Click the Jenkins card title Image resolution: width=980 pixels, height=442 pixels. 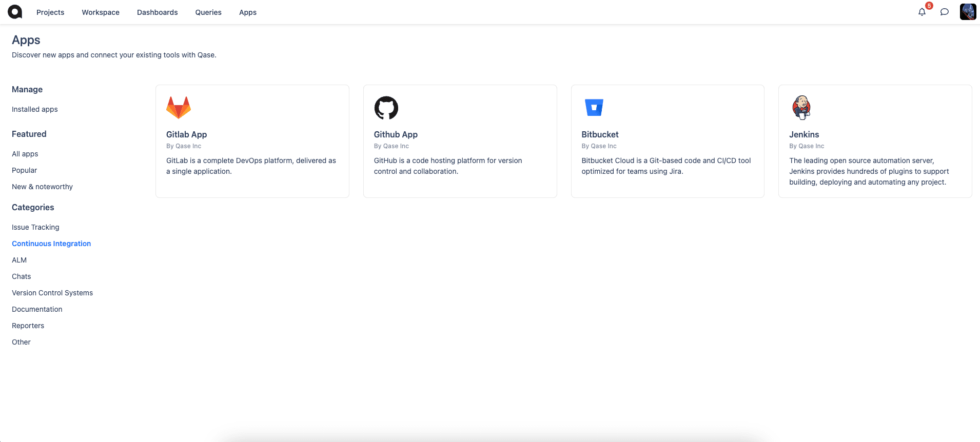tap(804, 134)
